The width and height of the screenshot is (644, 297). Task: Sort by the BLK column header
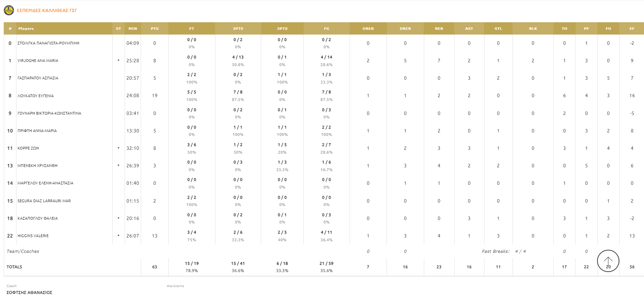[533, 29]
